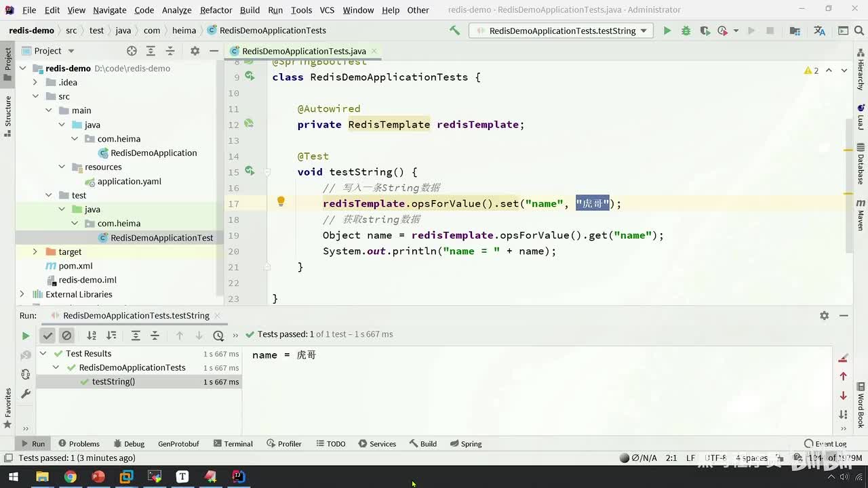Image resolution: width=868 pixels, height=488 pixels.
Task: Open the Refactor menu
Action: pos(216,10)
